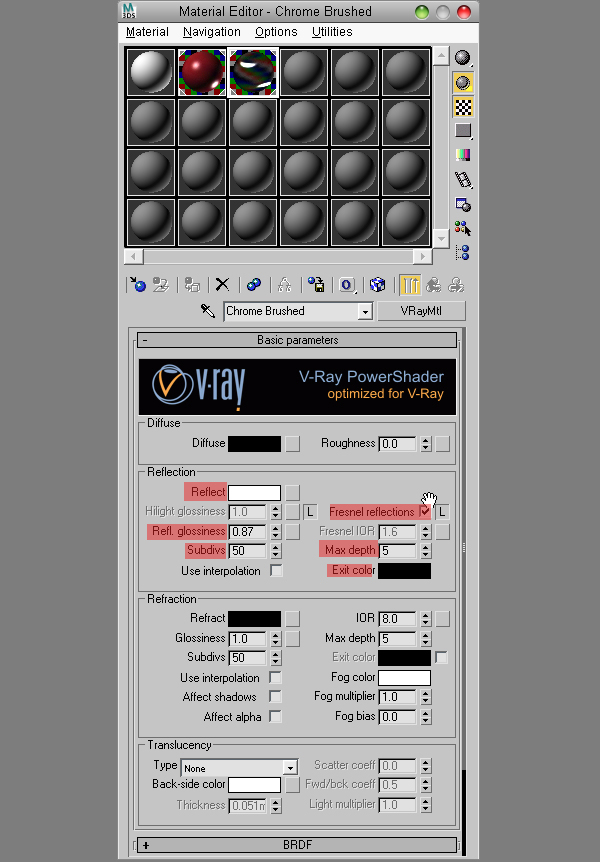Open the Chrome Brushed material name dropdown

pyautogui.click(x=365, y=312)
